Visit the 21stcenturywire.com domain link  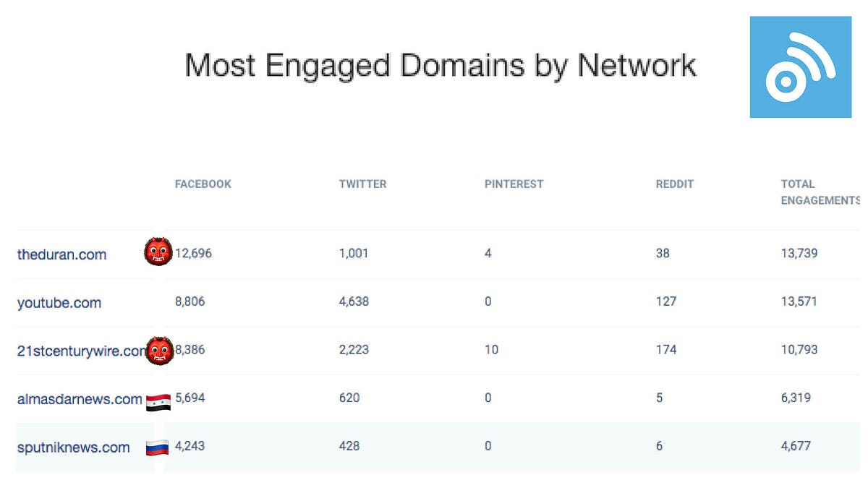tap(81, 351)
